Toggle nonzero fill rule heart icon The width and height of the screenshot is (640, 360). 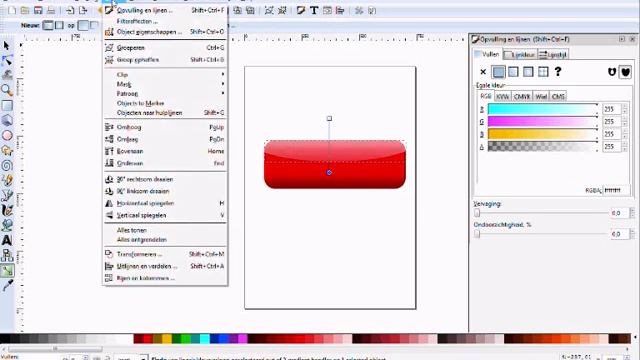pyautogui.click(x=626, y=72)
